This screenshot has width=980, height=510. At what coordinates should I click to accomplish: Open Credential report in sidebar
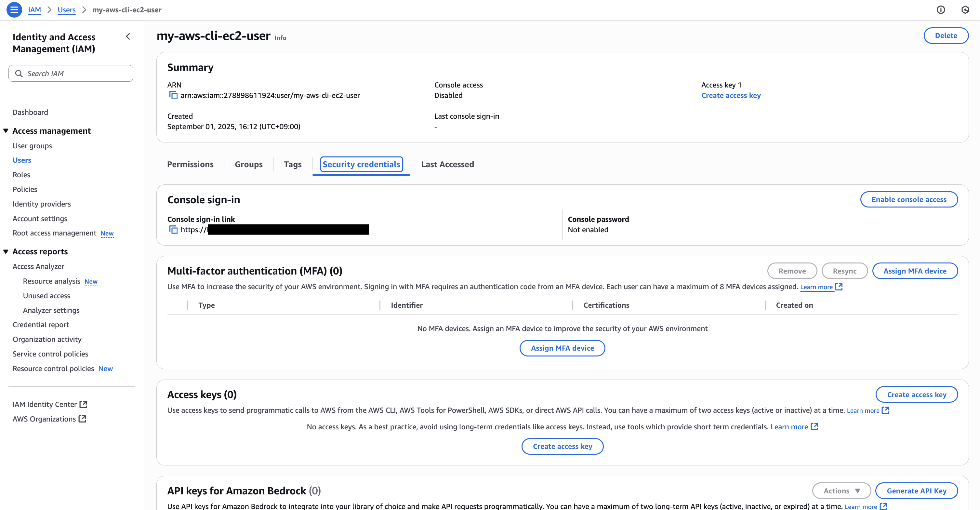[41, 325]
